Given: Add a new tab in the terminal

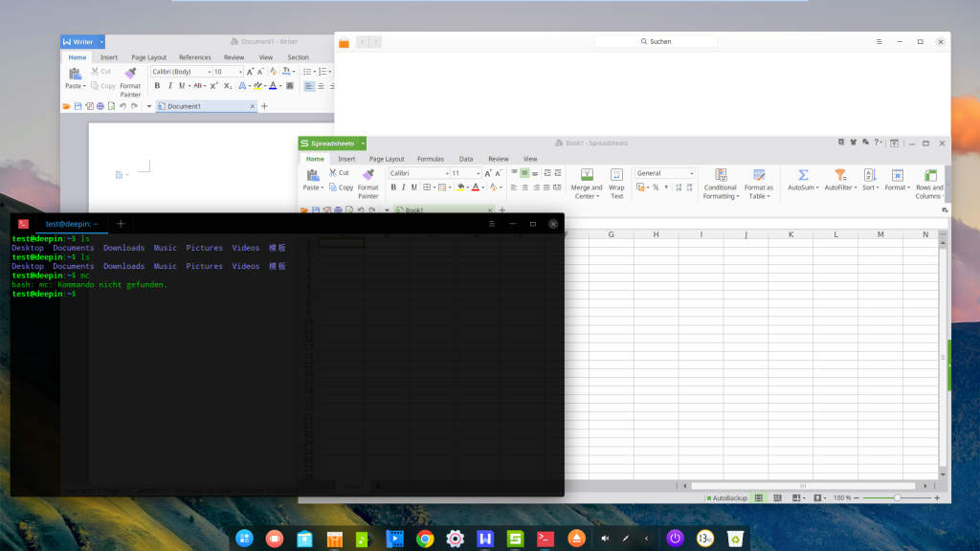Looking at the screenshot, I should [121, 224].
